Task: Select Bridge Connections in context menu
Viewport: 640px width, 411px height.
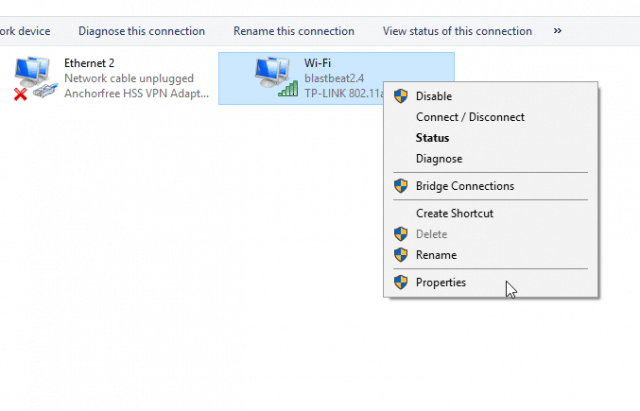Action: (465, 186)
